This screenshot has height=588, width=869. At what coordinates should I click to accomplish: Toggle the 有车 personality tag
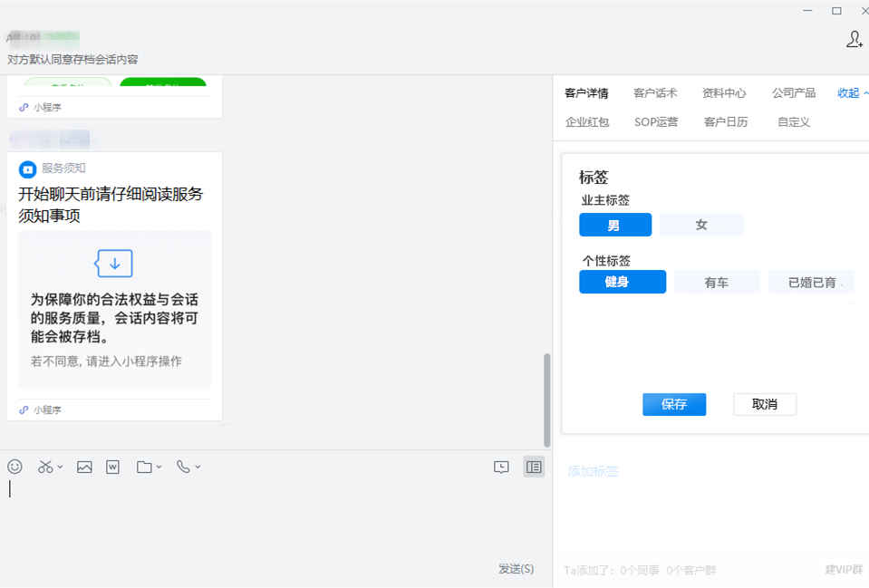click(716, 283)
